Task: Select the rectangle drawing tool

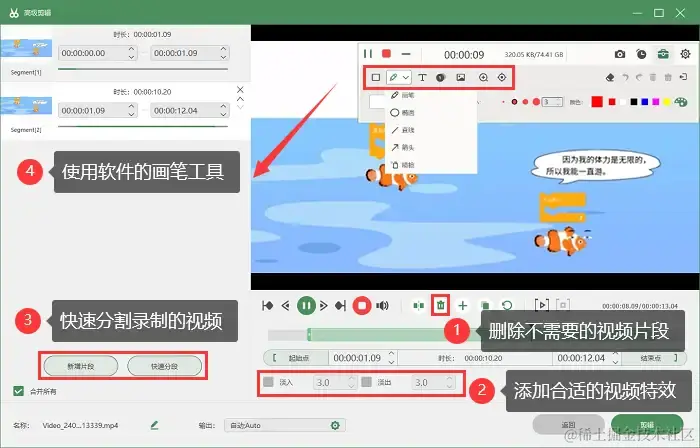Action: [376, 78]
